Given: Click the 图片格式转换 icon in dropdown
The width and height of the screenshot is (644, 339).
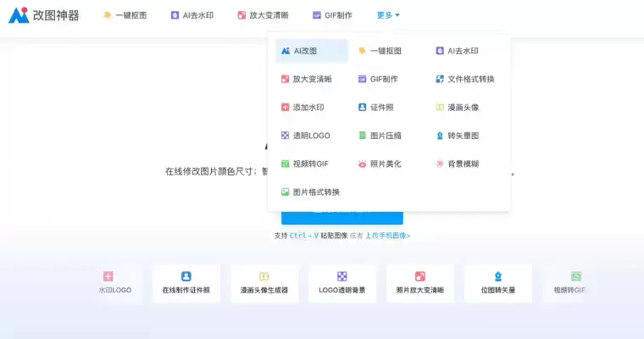Looking at the screenshot, I should coord(285,192).
